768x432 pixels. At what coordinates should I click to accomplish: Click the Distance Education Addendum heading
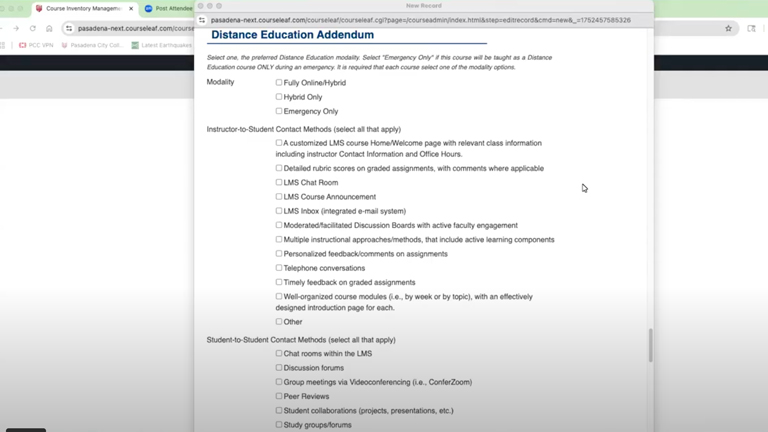pyautogui.click(x=292, y=35)
